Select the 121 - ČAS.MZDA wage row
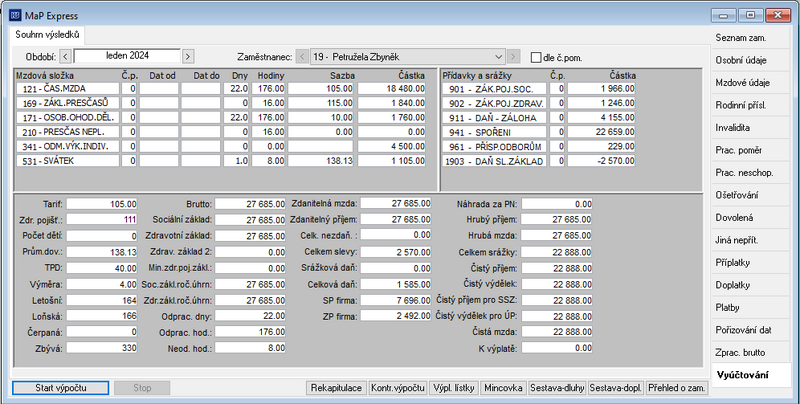 pyautogui.click(x=221, y=89)
